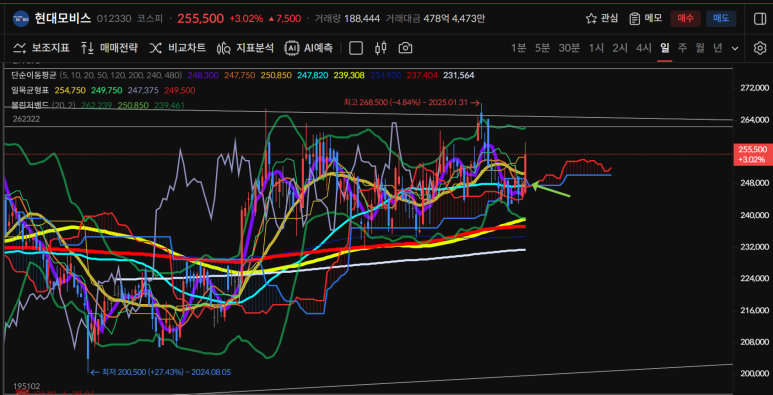Image resolution: width=773 pixels, height=395 pixels.
Task: Select the 4시 timeframe
Action: [643, 48]
